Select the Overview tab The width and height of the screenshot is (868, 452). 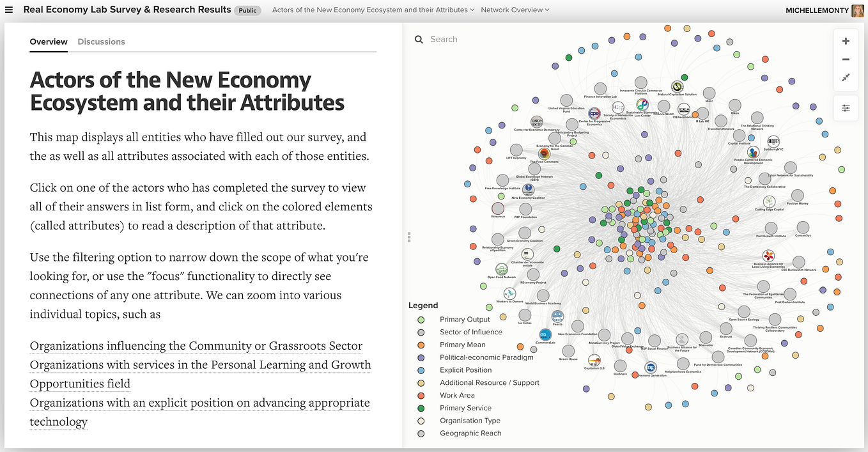pyautogui.click(x=48, y=42)
